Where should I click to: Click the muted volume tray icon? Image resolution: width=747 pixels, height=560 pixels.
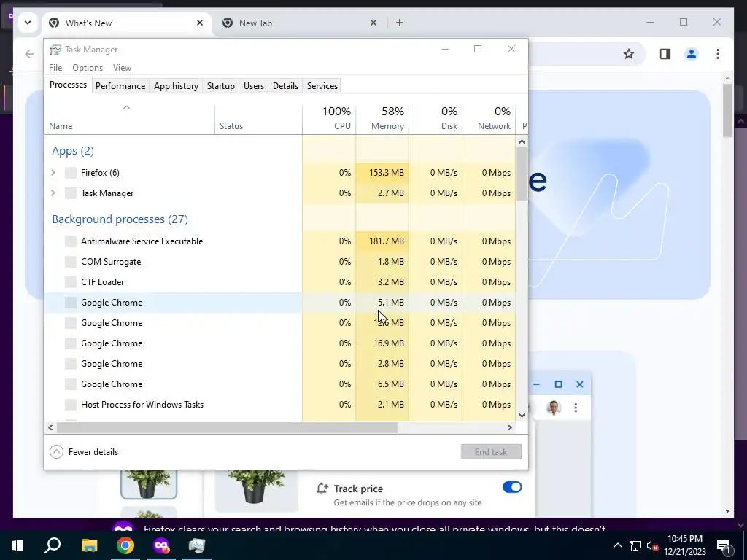pyautogui.click(x=652, y=545)
